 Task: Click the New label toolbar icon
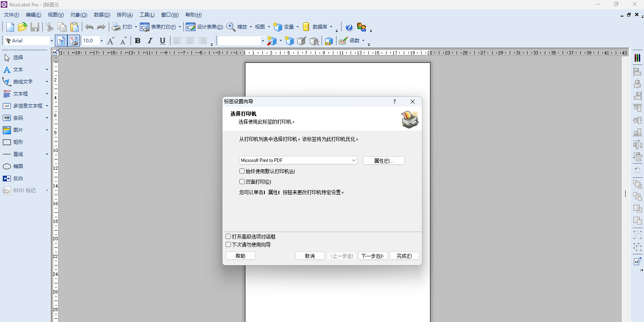[10, 27]
